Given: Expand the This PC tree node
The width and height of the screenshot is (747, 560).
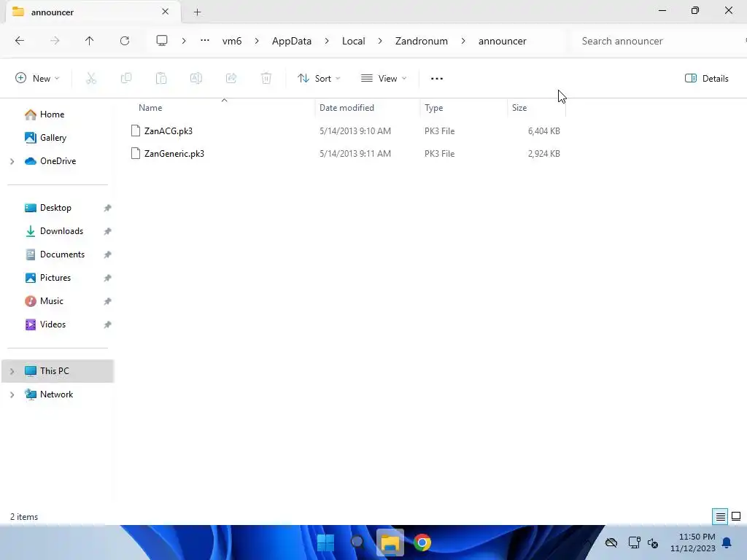Looking at the screenshot, I should (x=12, y=371).
